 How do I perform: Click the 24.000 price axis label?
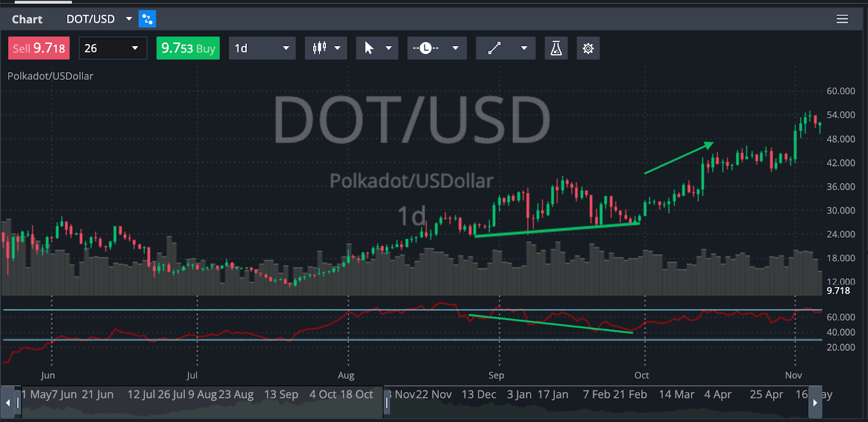[x=840, y=234]
